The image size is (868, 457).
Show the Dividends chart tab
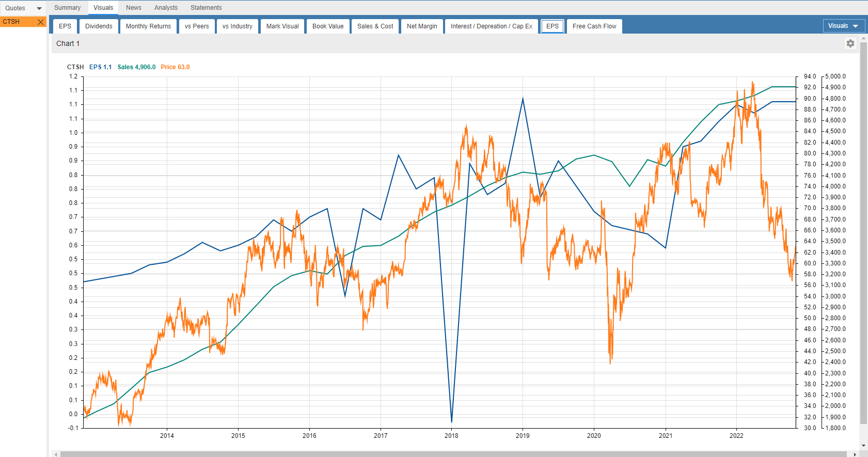(x=99, y=26)
